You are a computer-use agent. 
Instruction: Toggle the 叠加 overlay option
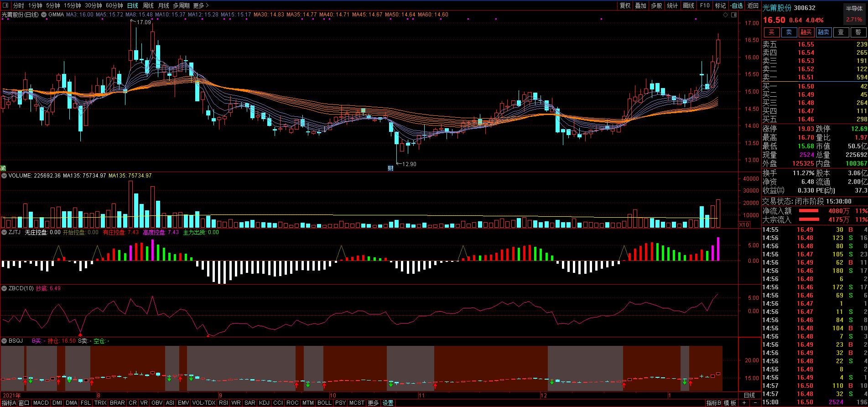pyautogui.click(x=640, y=5)
